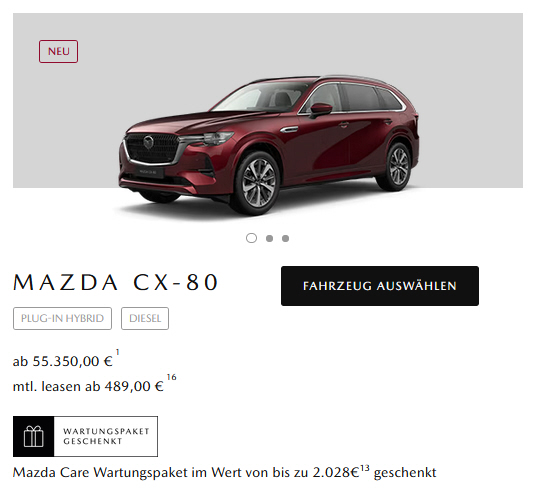Screen dimensions: 533x491
Task: Click the red NEU badge
Action: 58,51
